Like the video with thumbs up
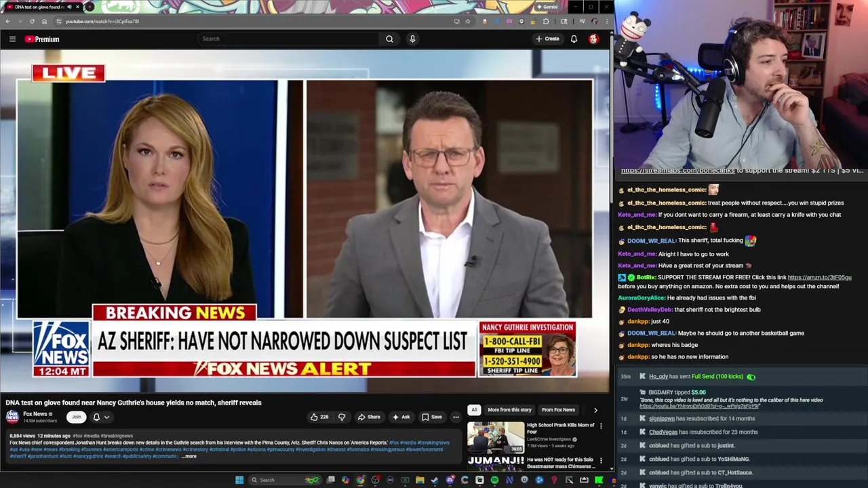The height and width of the screenshot is (488, 868). 319,417
